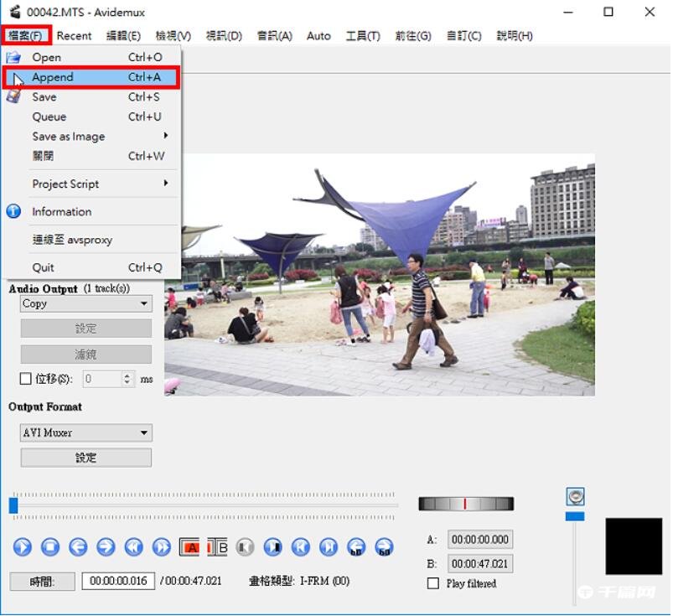
Task: Select Append from the file menu
Action: (x=54, y=77)
